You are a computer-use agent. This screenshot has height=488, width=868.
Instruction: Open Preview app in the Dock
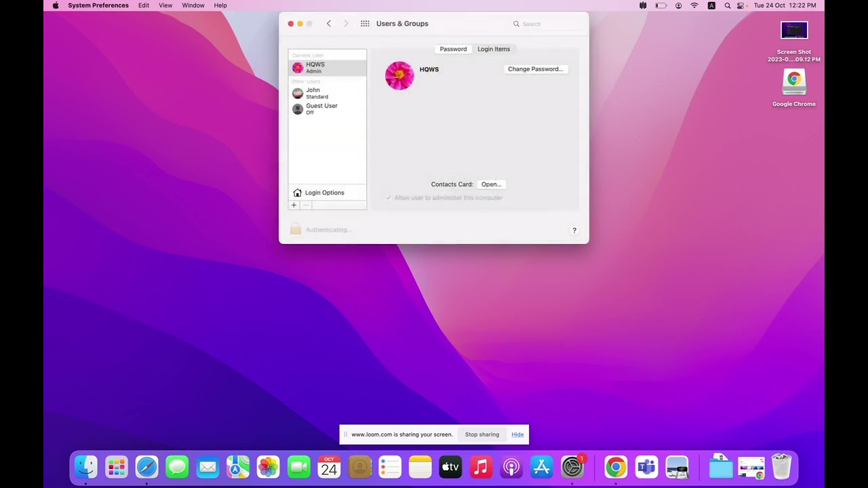coord(677,467)
